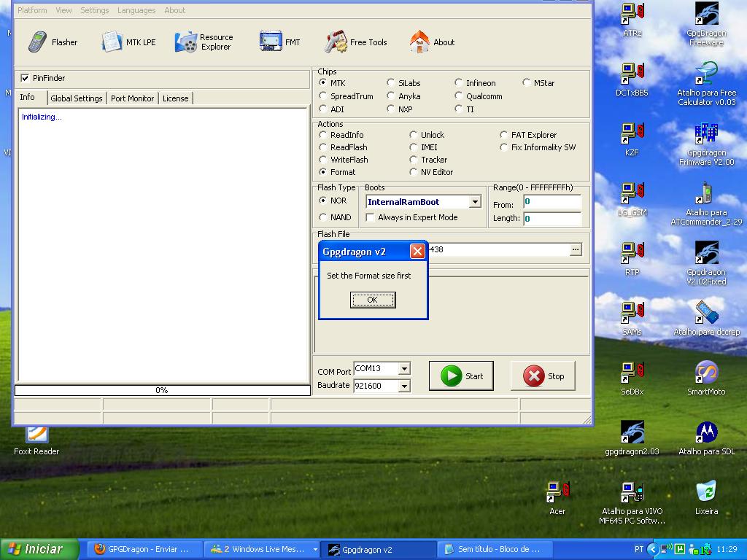747x560 pixels.
Task: Expand the COM Port dropdown
Action: pyautogui.click(x=404, y=368)
